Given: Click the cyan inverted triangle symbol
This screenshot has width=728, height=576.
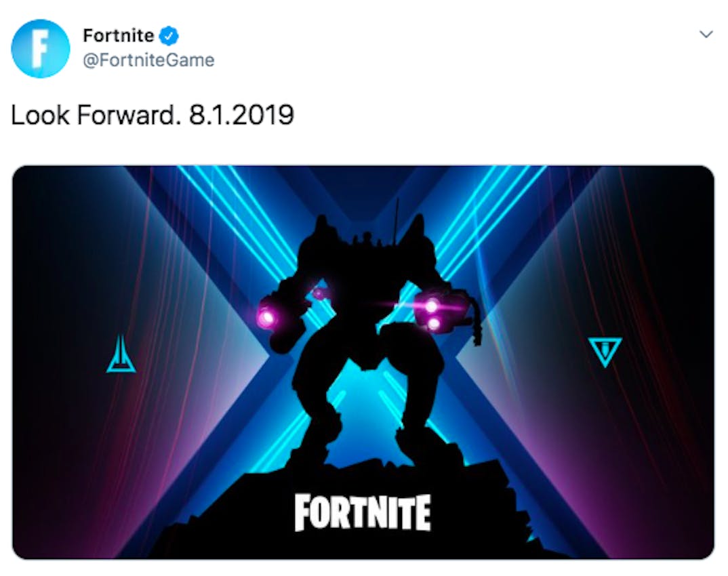Looking at the screenshot, I should [605, 352].
